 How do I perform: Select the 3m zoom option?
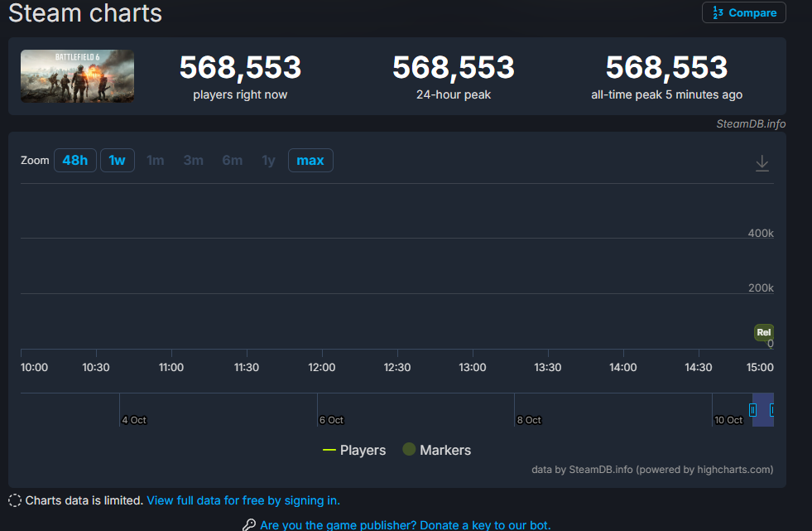tap(193, 161)
